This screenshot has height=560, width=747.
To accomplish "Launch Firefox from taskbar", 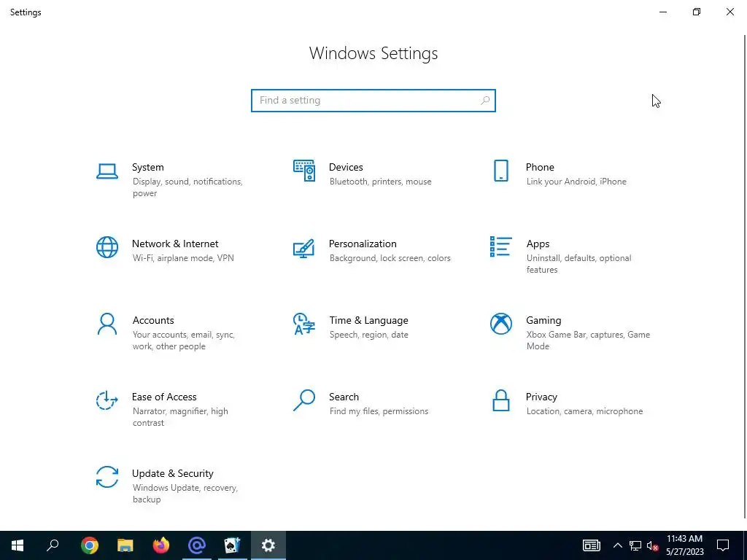I will coord(160,545).
